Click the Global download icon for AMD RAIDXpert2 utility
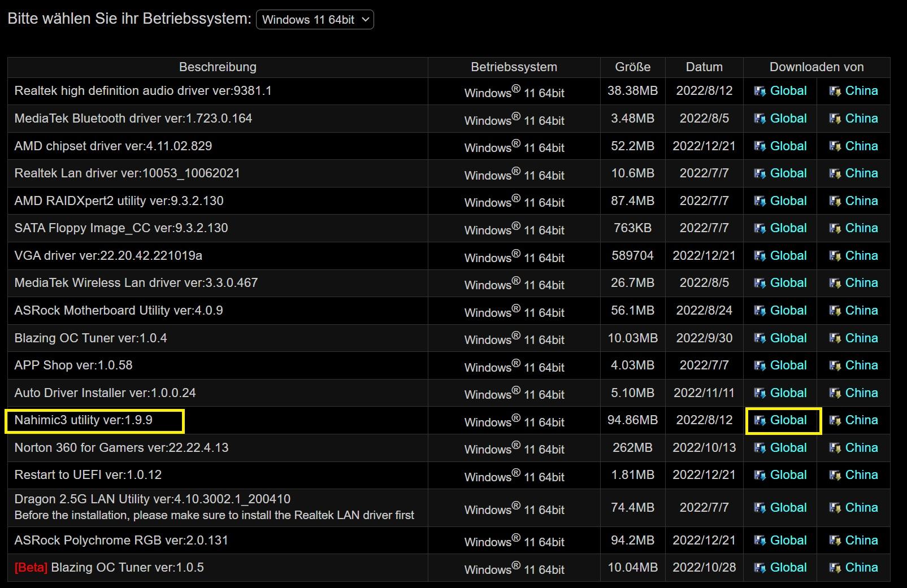907x588 pixels. pos(760,202)
